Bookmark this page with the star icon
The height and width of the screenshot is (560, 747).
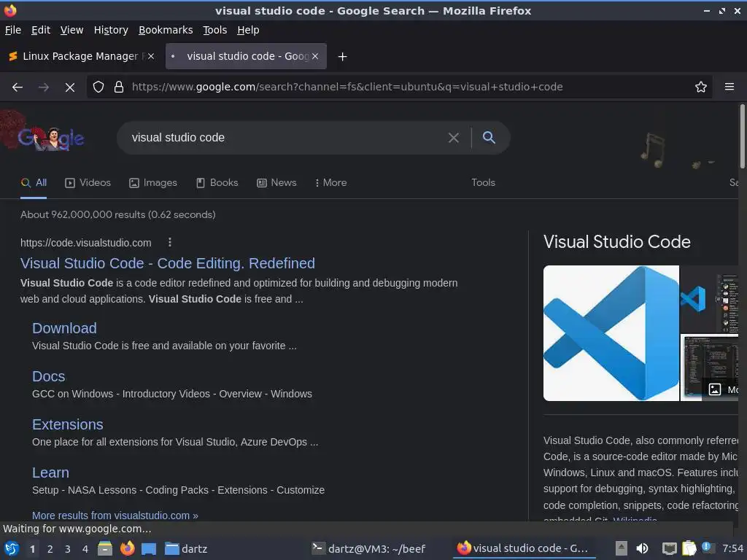[x=701, y=87]
